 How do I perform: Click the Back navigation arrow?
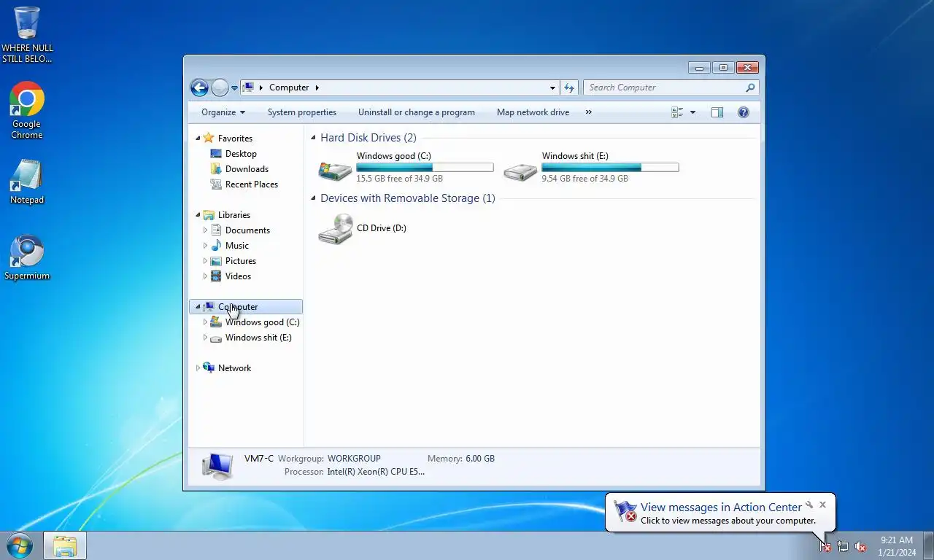(x=199, y=87)
